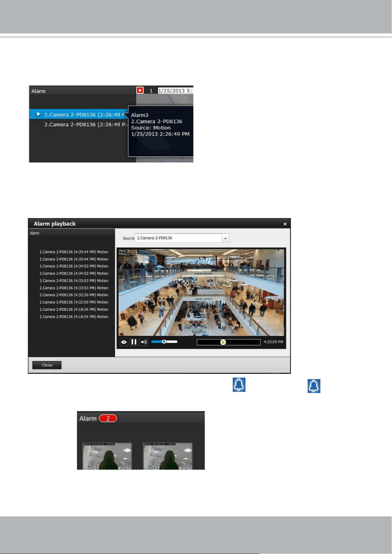Click the red recording indicator icon
The image size is (392, 554).
pos(140,90)
